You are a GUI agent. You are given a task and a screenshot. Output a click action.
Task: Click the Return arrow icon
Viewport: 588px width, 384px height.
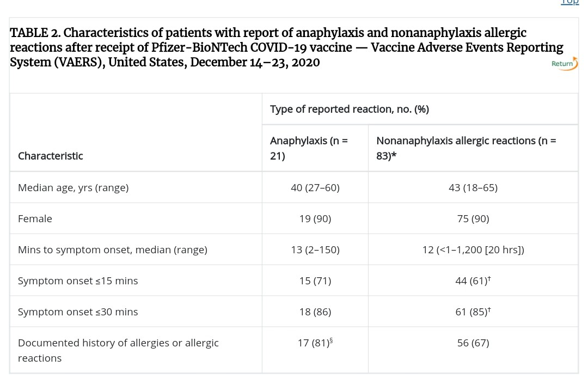(x=565, y=64)
